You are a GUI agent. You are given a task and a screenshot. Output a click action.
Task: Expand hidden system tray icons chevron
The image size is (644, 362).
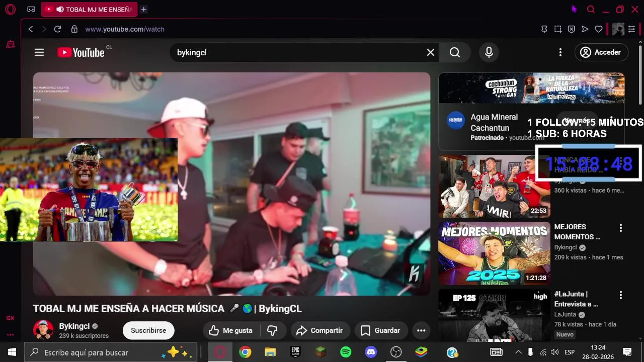pyautogui.click(x=518, y=352)
